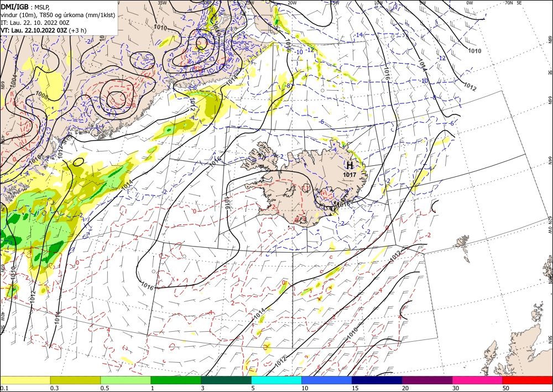553x392 pixels.
Task: Click the legend value '0.5'
Action: point(105,388)
